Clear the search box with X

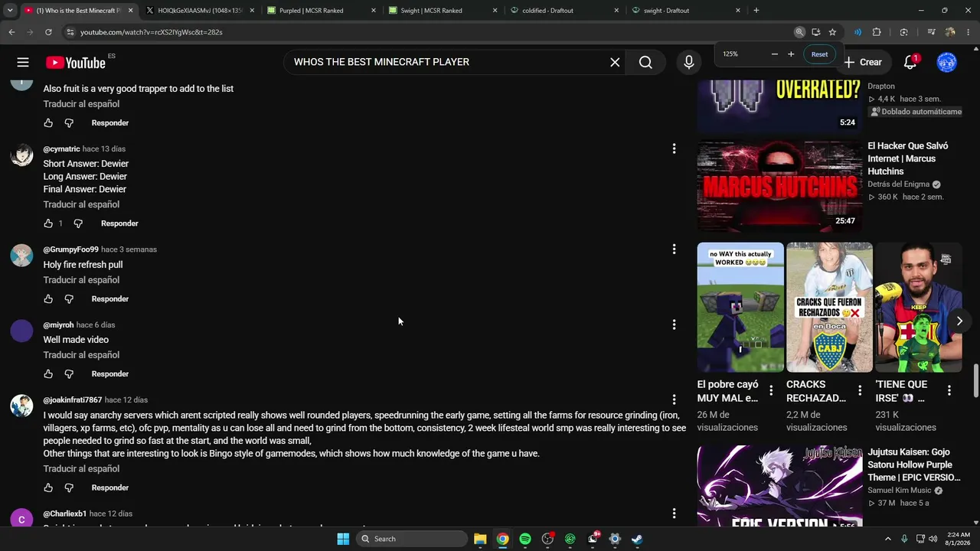[615, 63]
